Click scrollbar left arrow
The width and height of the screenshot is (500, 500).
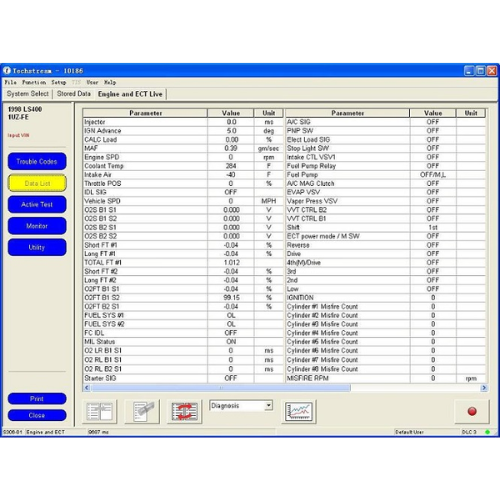pyautogui.click(x=87, y=388)
